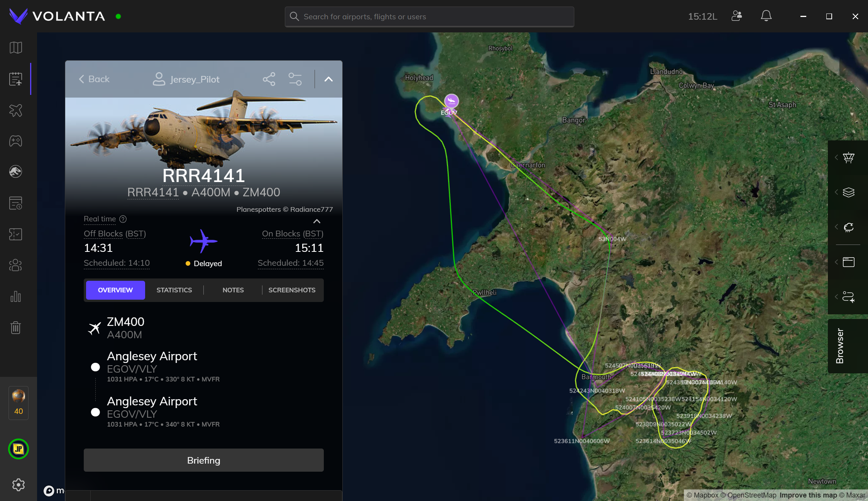Open the trash bin sidebar icon
This screenshot has width=868, height=501.
pyautogui.click(x=16, y=327)
